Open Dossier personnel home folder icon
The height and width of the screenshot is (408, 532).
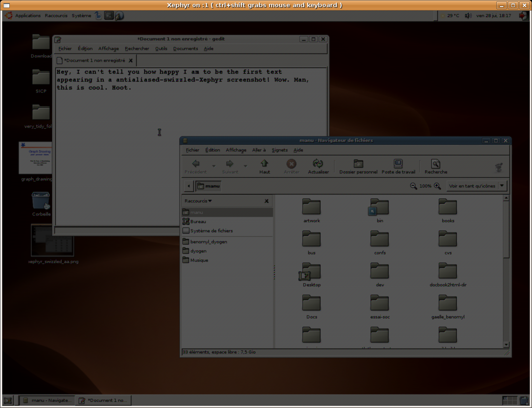click(358, 165)
